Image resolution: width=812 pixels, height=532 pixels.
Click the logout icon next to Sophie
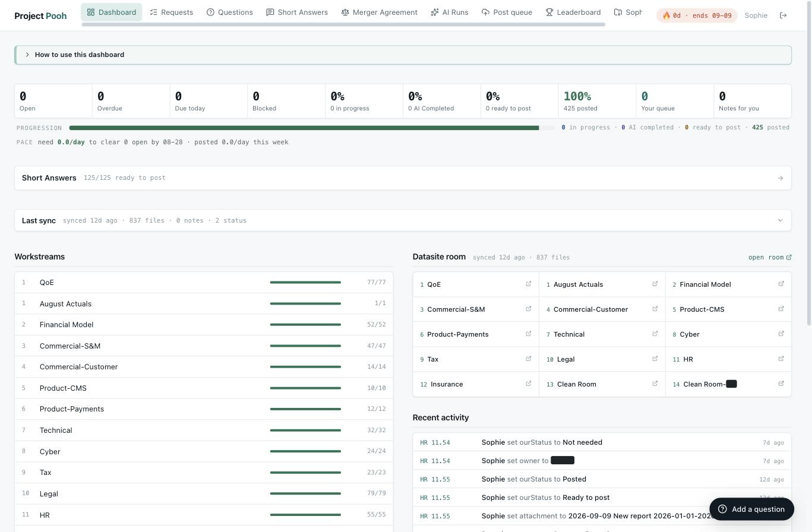tap(783, 15)
